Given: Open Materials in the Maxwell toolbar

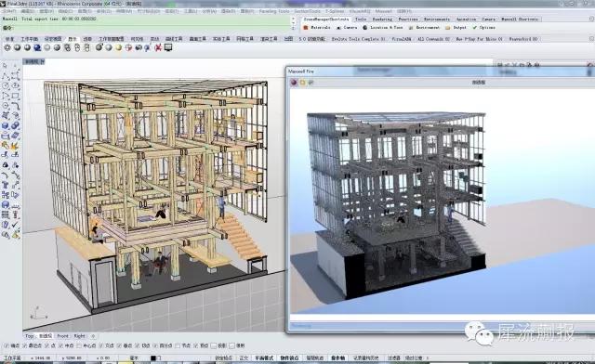Looking at the screenshot, I should pyautogui.click(x=317, y=28).
